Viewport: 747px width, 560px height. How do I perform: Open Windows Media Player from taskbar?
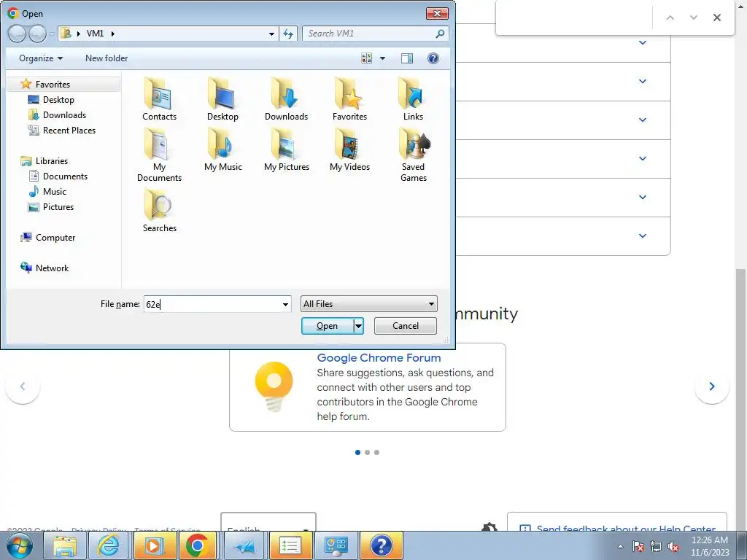click(154, 545)
